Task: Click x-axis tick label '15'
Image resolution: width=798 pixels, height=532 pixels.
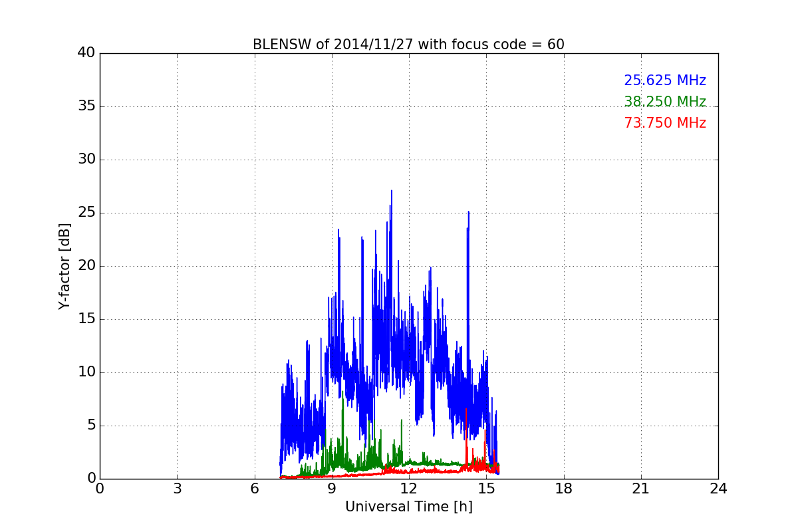Action: (486, 489)
